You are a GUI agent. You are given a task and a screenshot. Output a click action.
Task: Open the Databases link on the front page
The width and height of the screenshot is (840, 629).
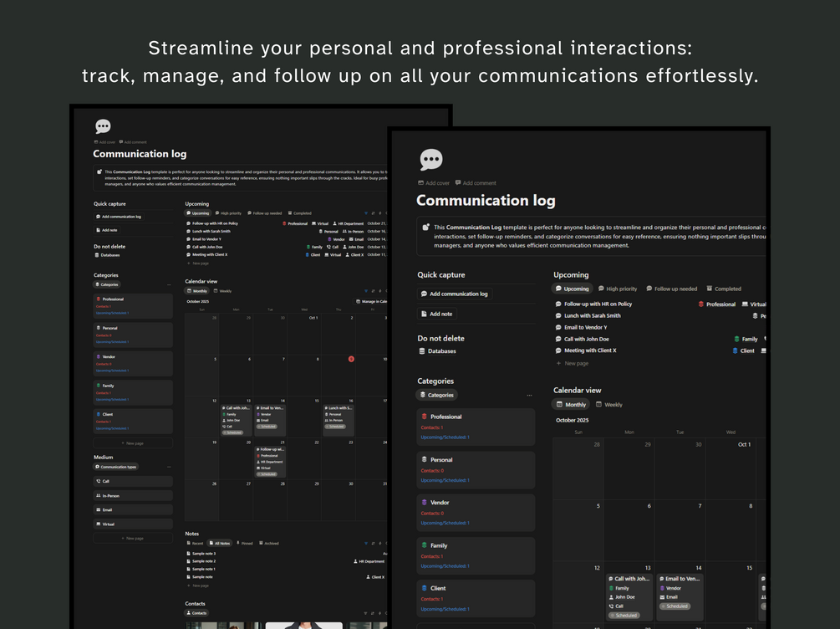coord(437,351)
